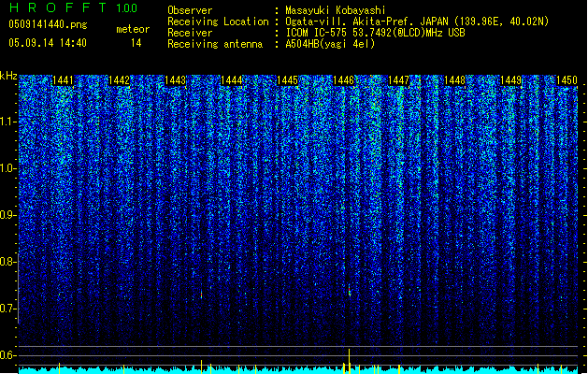
Task: Click the A504HB(yagi 4el) antenna text
Action: click(x=330, y=44)
